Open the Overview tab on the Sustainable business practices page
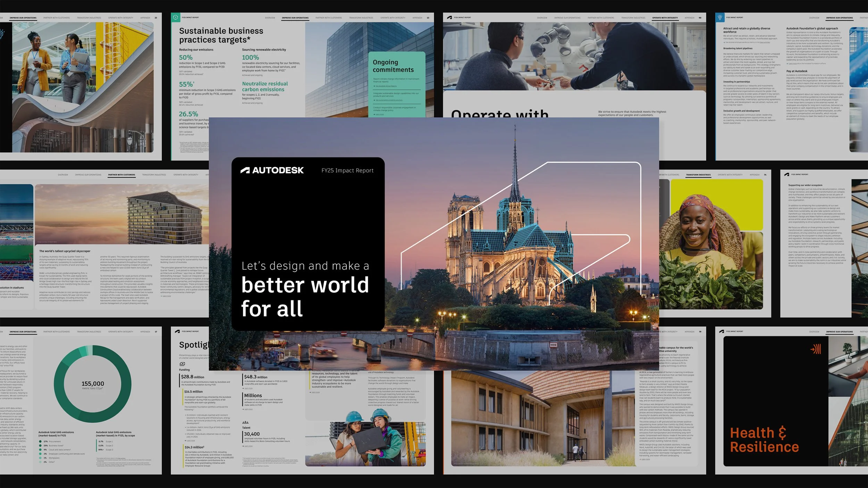Image resolution: width=868 pixels, height=488 pixels. 270,18
